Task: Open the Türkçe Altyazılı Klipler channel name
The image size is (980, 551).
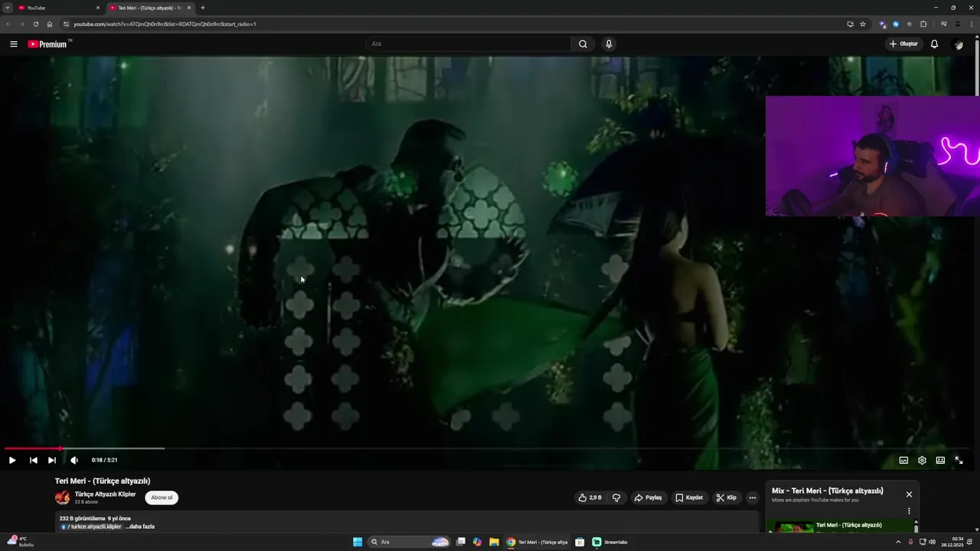Action: coord(105,494)
